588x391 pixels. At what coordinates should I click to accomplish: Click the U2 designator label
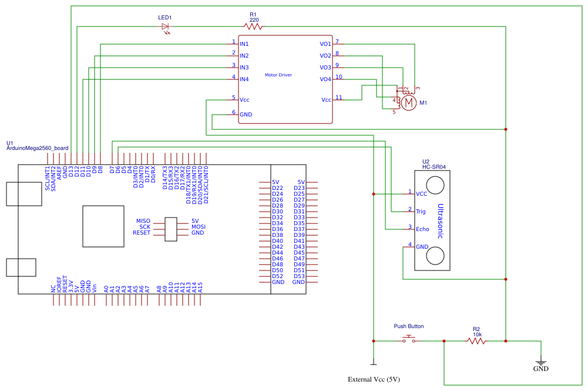426,162
